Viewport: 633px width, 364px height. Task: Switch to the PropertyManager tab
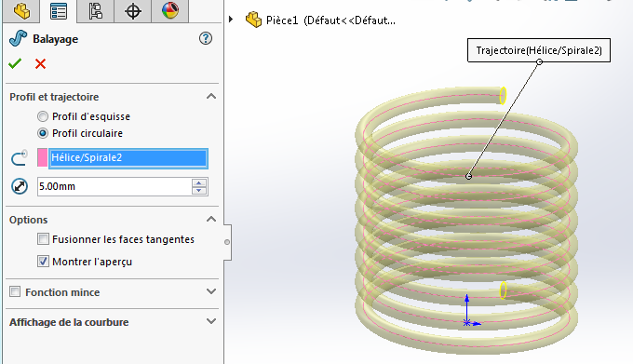pyautogui.click(x=59, y=11)
